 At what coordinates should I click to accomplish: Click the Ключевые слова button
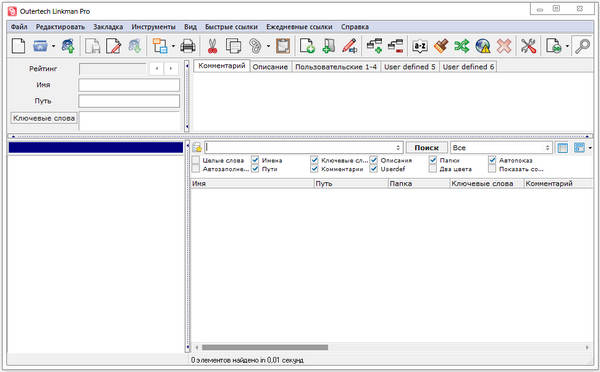tap(44, 118)
